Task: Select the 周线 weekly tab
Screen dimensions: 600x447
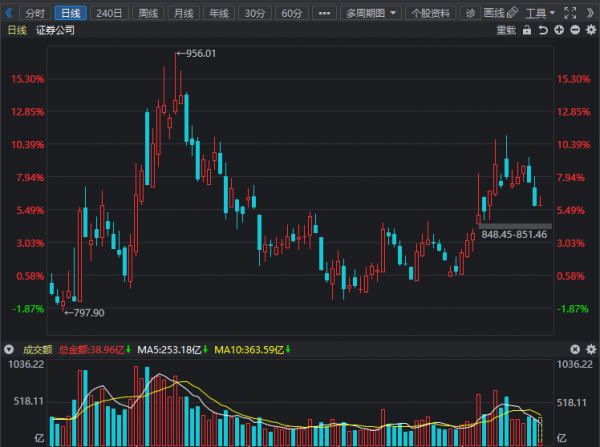Action: click(x=147, y=13)
